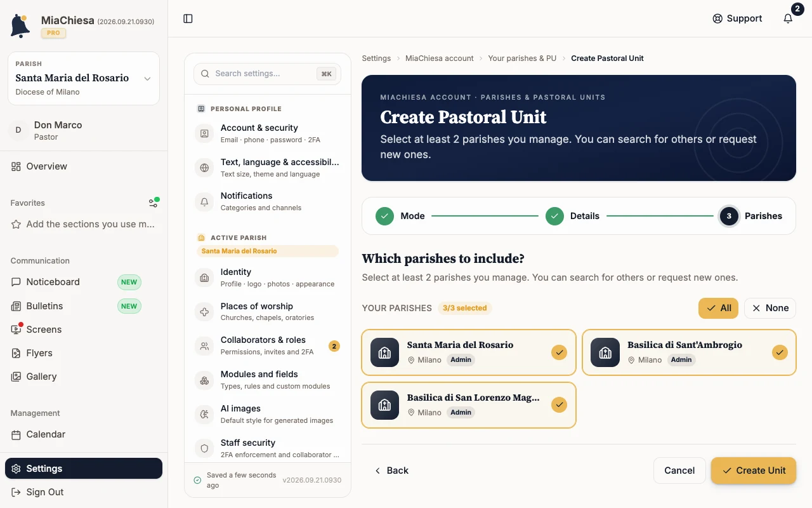Image resolution: width=812 pixels, height=508 pixels.
Task: Click the Gallery icon
Action: 16,377
